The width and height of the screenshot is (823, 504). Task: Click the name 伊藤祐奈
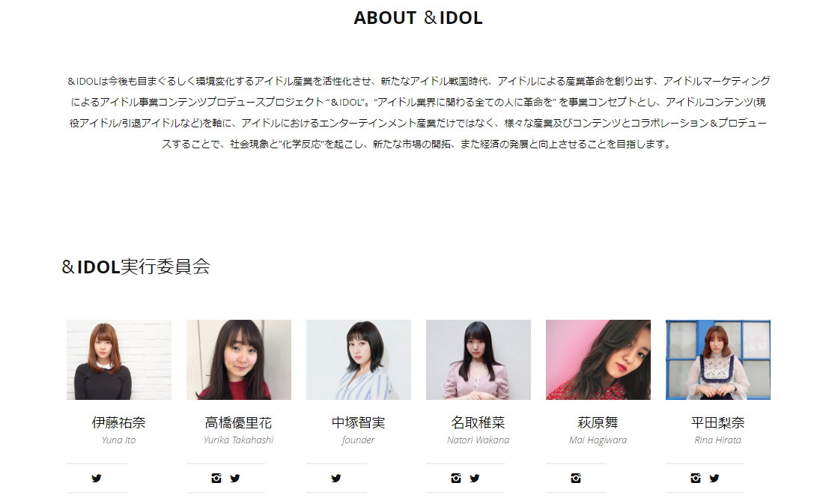118,422
